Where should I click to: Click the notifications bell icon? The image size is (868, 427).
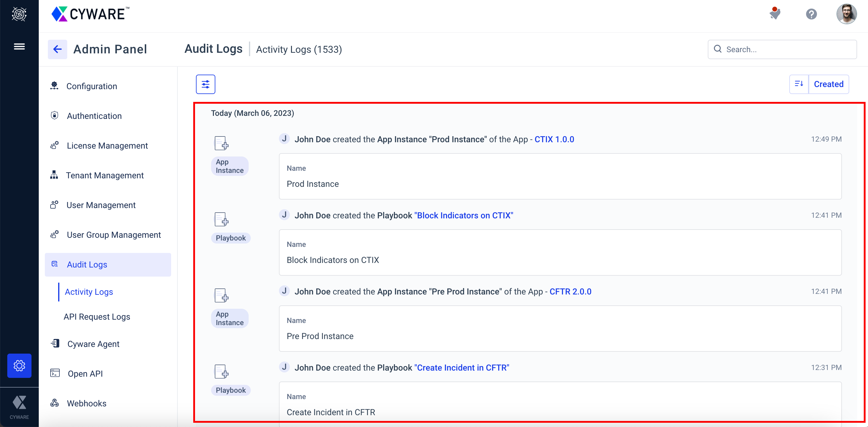[x=775, y=14]
